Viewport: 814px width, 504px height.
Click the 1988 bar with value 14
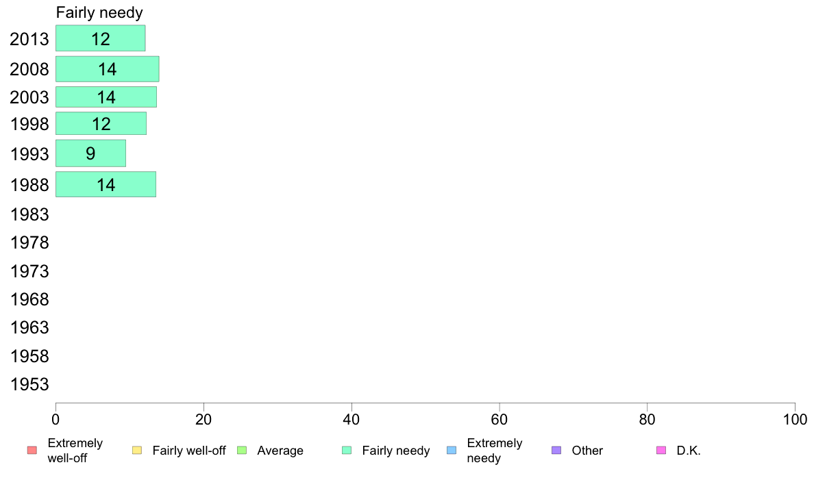click(x=106, y=185)
